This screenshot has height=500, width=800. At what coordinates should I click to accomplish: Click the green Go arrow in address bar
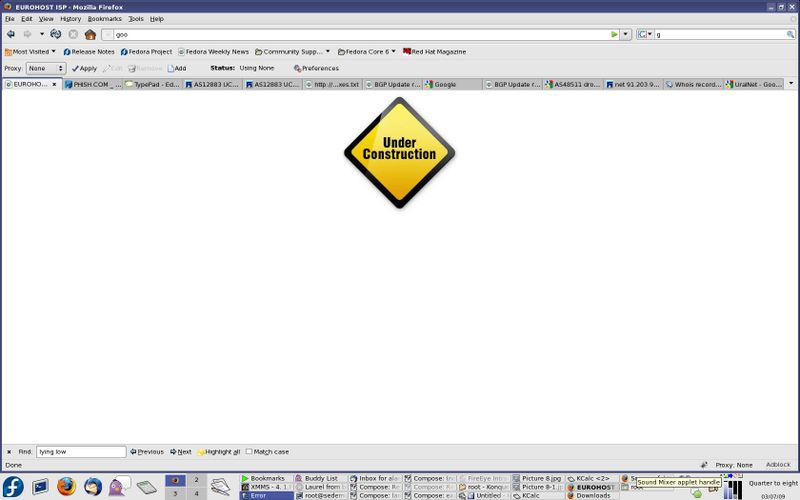614,34
